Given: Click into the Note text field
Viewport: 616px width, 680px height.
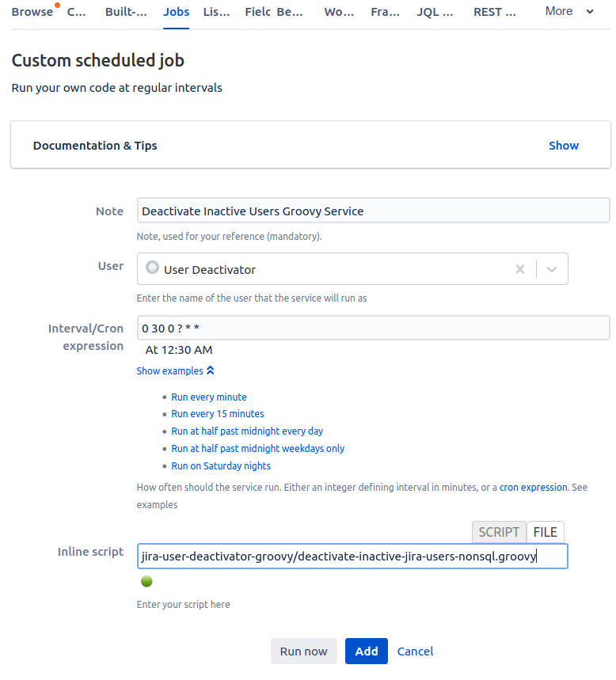Looking at the screenshot, I should tap(373, 211).
